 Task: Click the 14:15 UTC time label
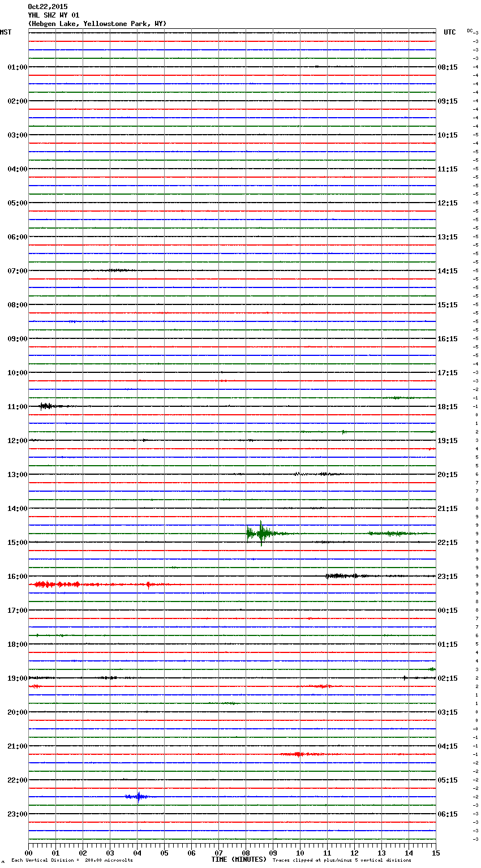(448, 271)
